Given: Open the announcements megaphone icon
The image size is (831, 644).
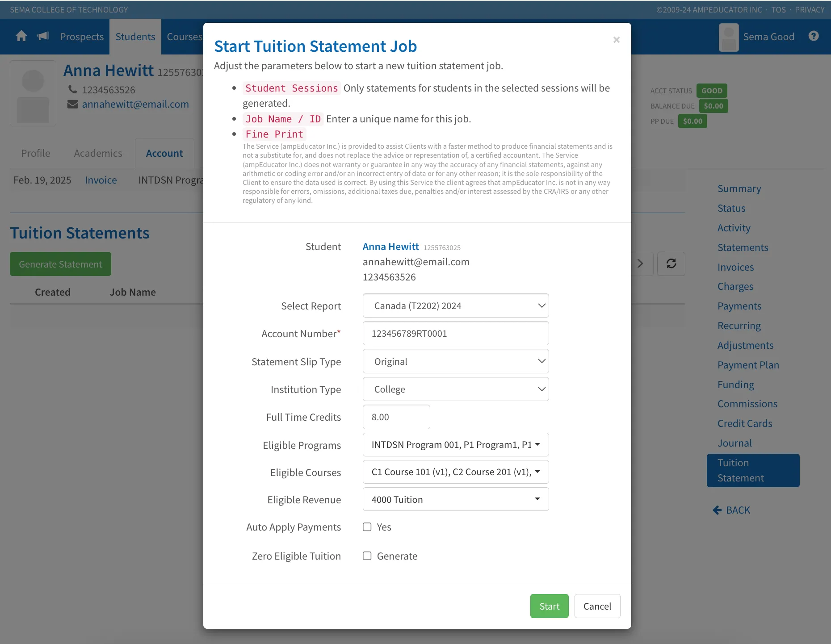Looking at the screenshot, I should 43,36.
